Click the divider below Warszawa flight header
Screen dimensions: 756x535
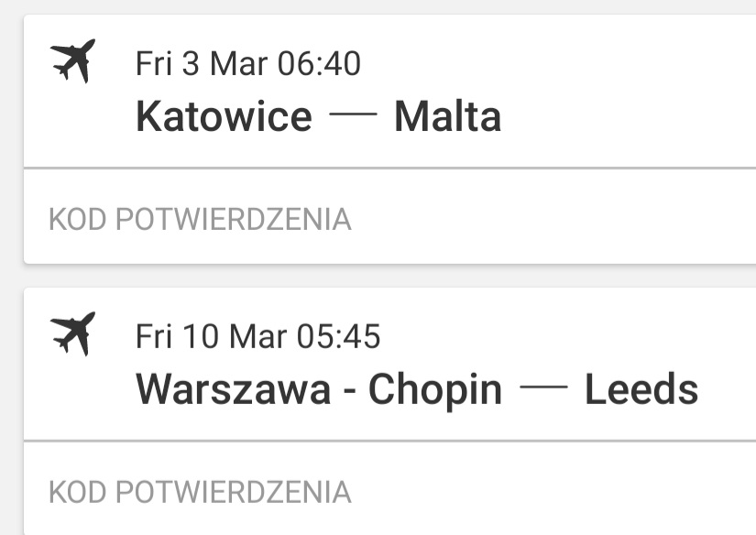pyautogui.click(x=390, y=441)
